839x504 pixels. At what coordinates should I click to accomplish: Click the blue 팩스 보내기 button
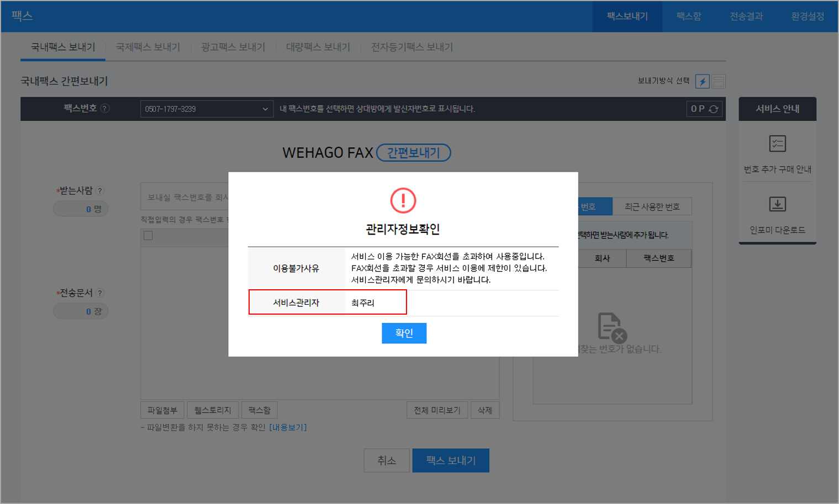point(450,460)
